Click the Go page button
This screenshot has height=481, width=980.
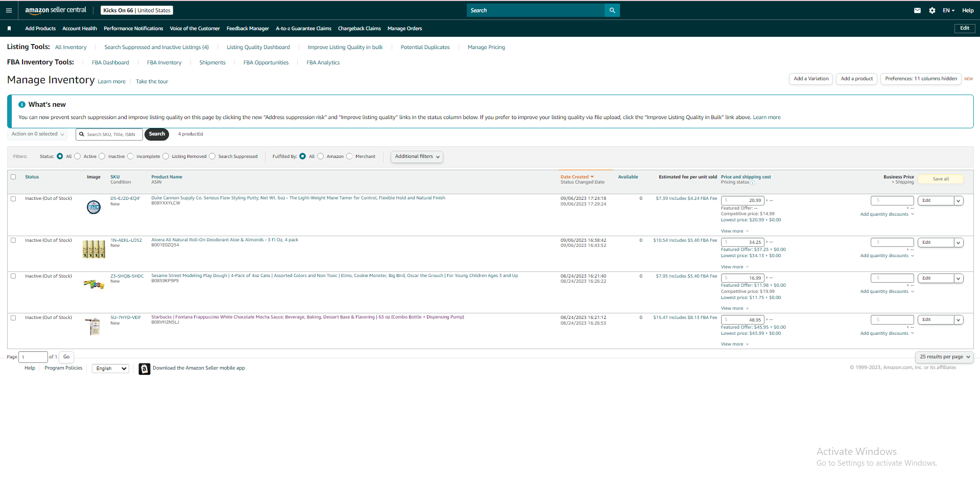coord(66,357)
